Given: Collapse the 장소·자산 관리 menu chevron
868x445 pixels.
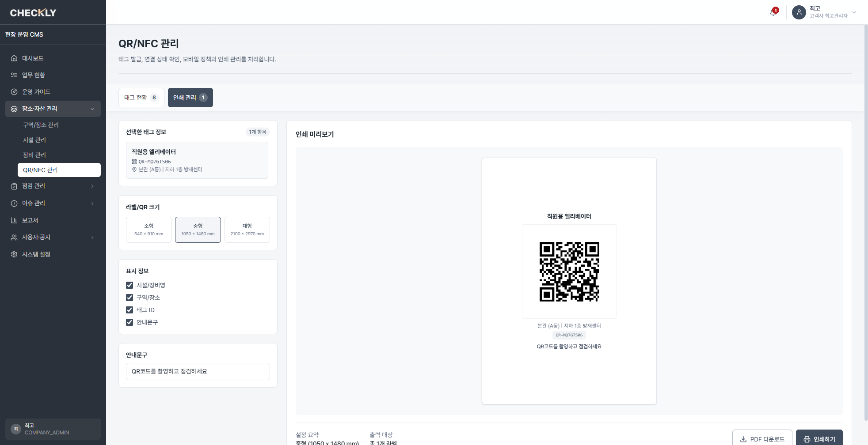Looking at the screenshot, I should [92, 109].
